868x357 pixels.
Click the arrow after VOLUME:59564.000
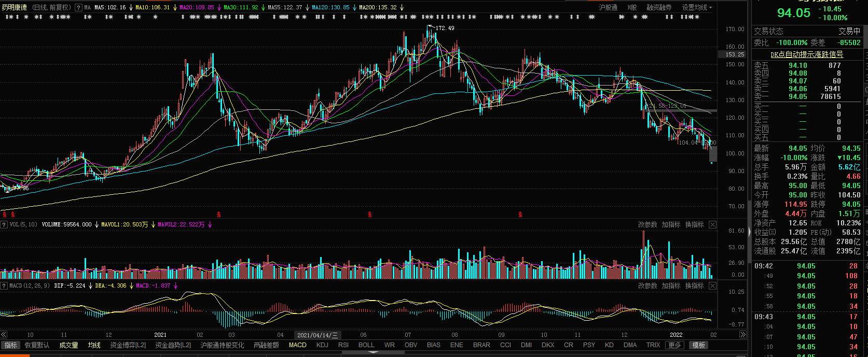click(x=97, y=224)
